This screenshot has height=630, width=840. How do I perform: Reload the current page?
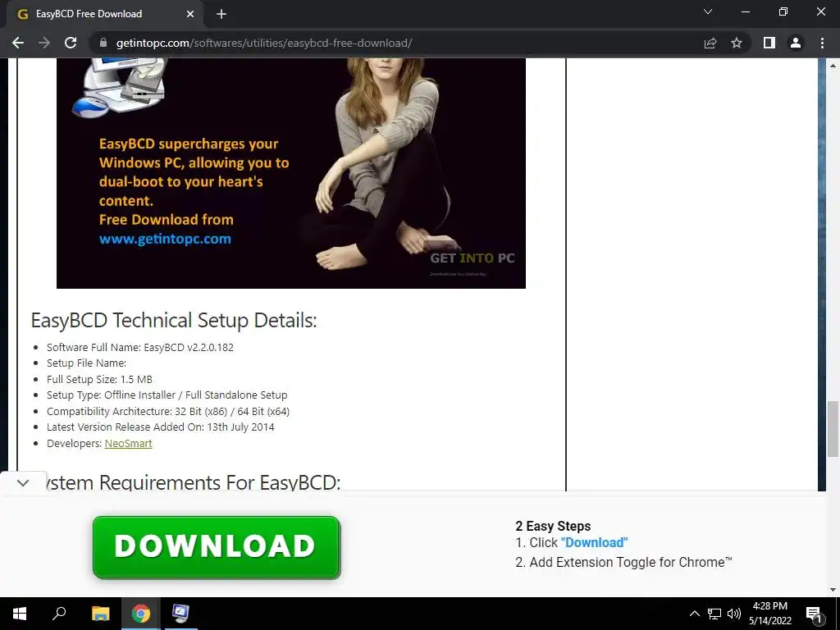[71, 43]
